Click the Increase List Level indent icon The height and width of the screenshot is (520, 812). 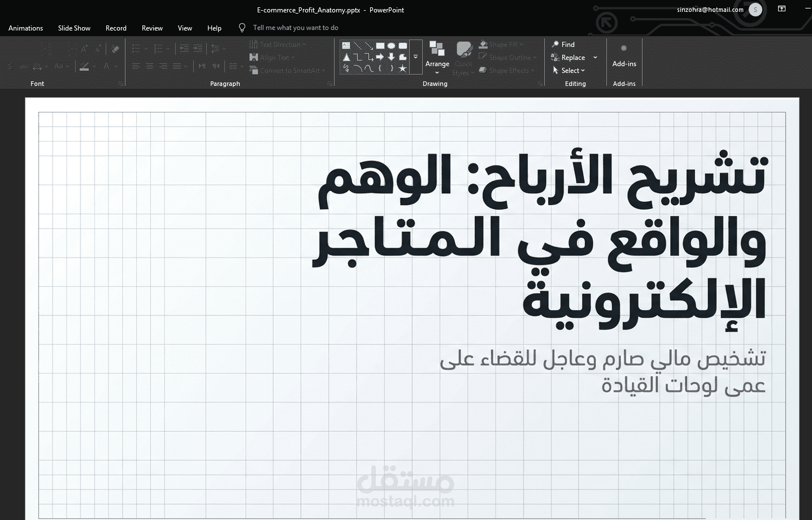point(197,49)
